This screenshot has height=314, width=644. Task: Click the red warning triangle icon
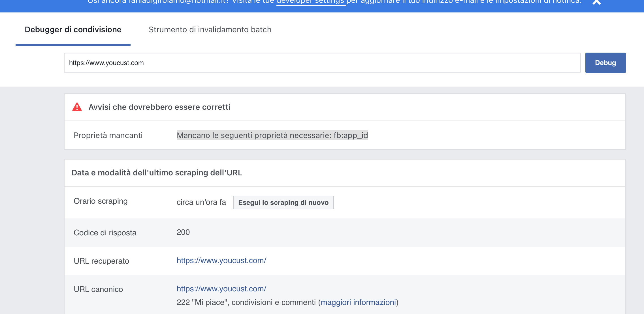tap(77, 107)
